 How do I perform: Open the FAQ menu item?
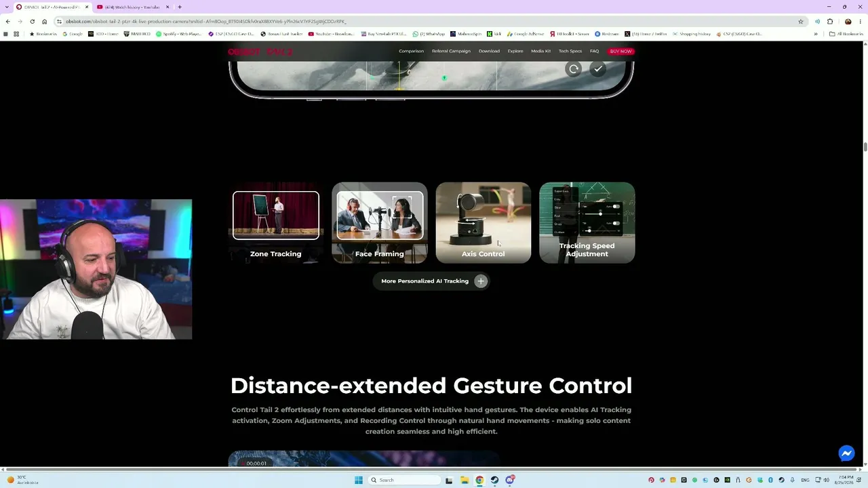(594, 52)
